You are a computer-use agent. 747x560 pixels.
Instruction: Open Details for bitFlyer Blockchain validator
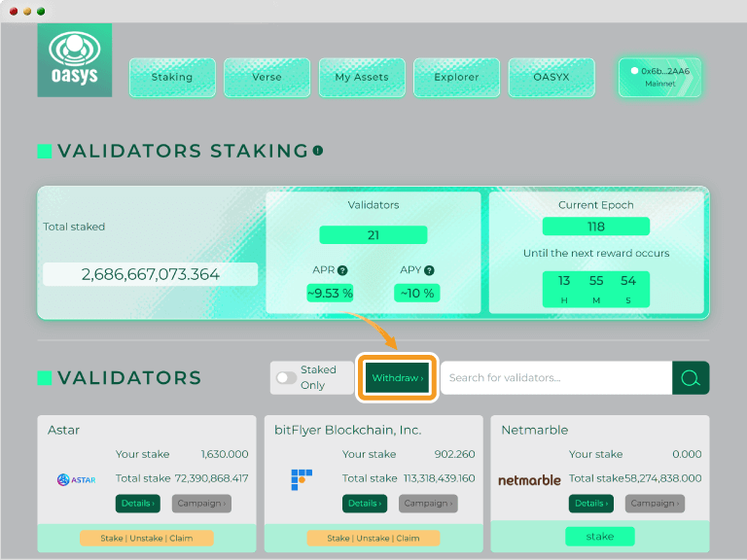[x=365, y=504]
